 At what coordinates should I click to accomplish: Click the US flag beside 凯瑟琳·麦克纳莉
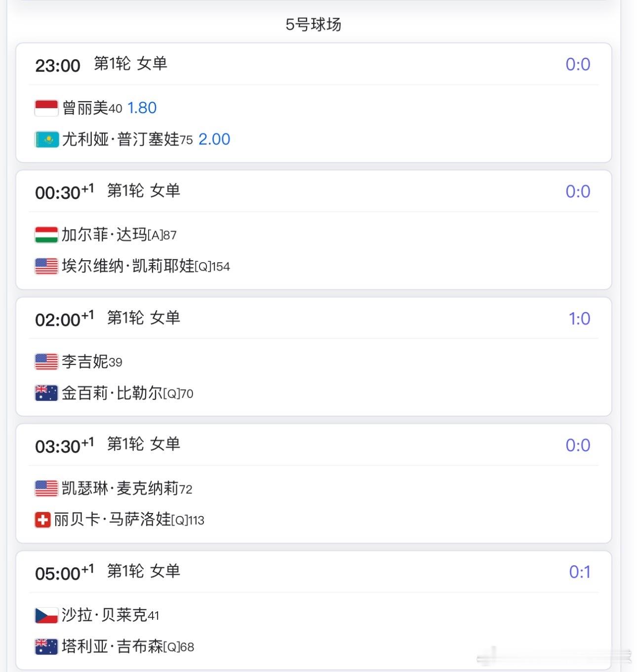[46, 488]
